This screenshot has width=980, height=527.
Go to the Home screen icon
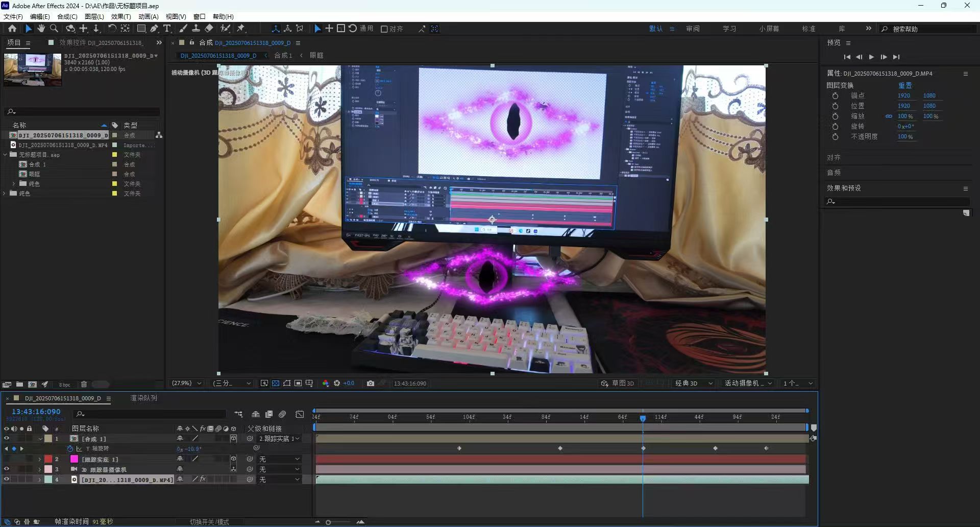click(x=12, y=29)
